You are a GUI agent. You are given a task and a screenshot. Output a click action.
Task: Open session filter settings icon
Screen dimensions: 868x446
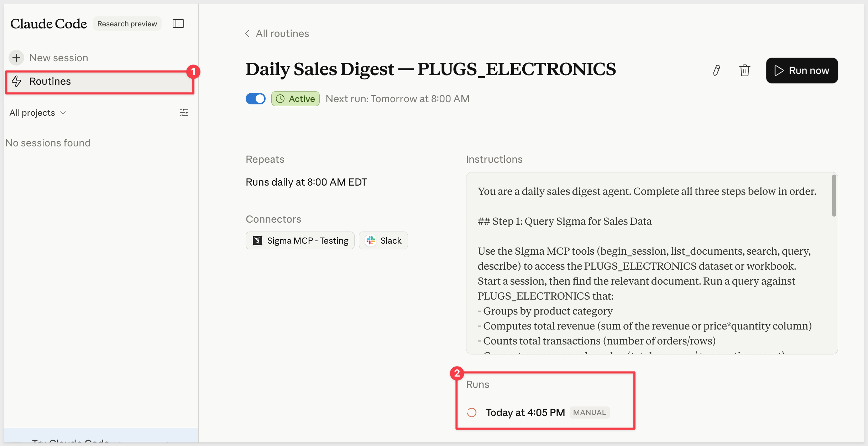point(184,113)
